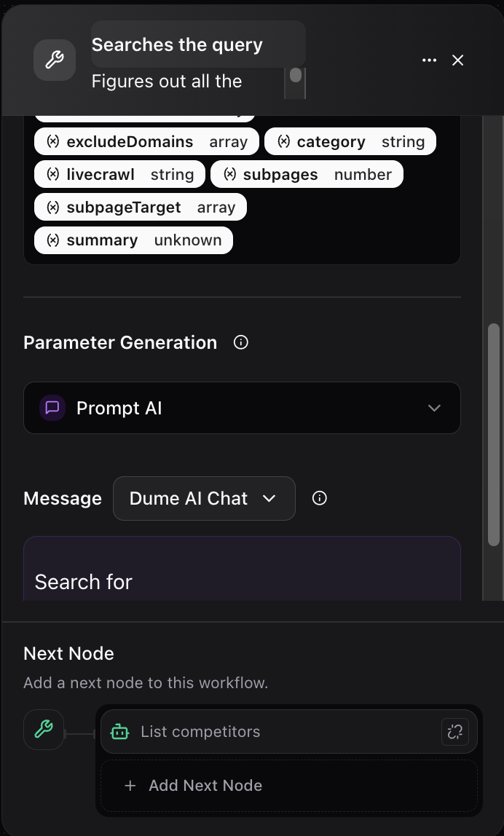The width and height of the screenshot is (504, 836).
Task: Click the wrench icon in the panel header
Action: pos(54,60)
